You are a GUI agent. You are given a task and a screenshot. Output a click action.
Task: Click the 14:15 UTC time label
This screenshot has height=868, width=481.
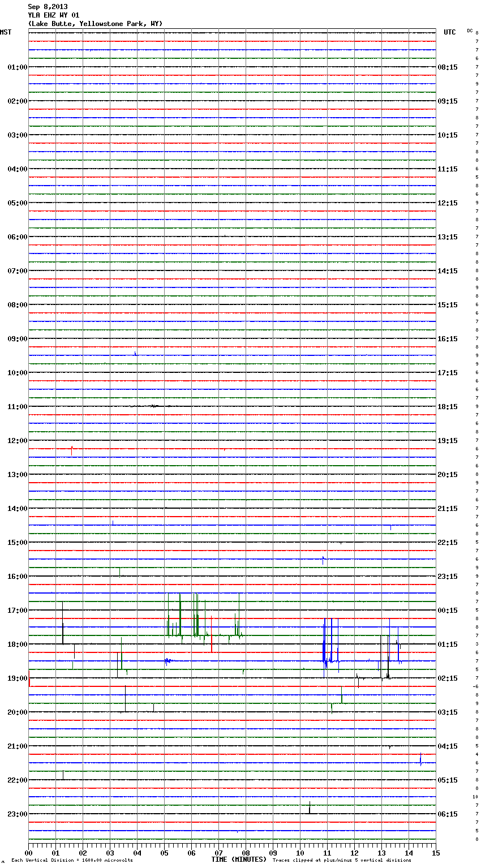tap(448, 271)
